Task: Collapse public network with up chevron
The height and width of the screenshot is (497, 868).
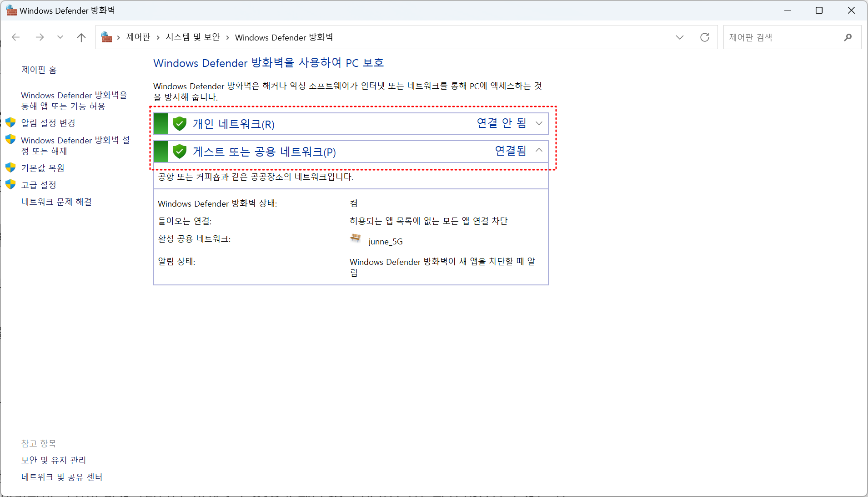Action: click(539, 150)
